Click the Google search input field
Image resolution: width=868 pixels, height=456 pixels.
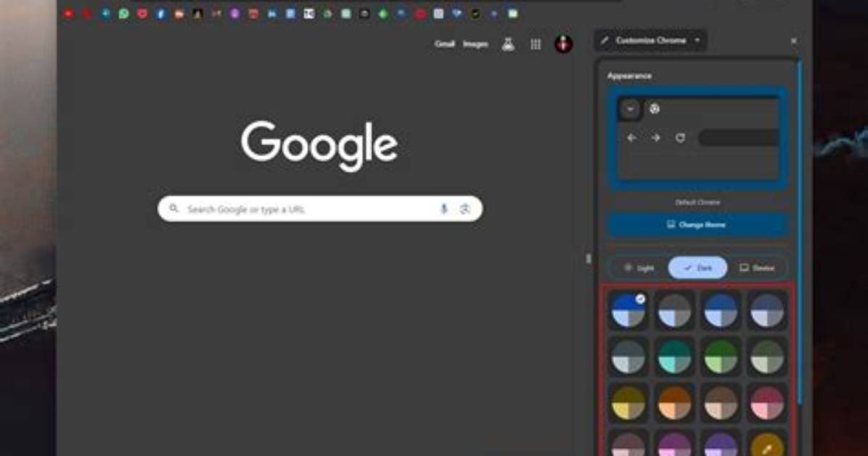(320, 209)
